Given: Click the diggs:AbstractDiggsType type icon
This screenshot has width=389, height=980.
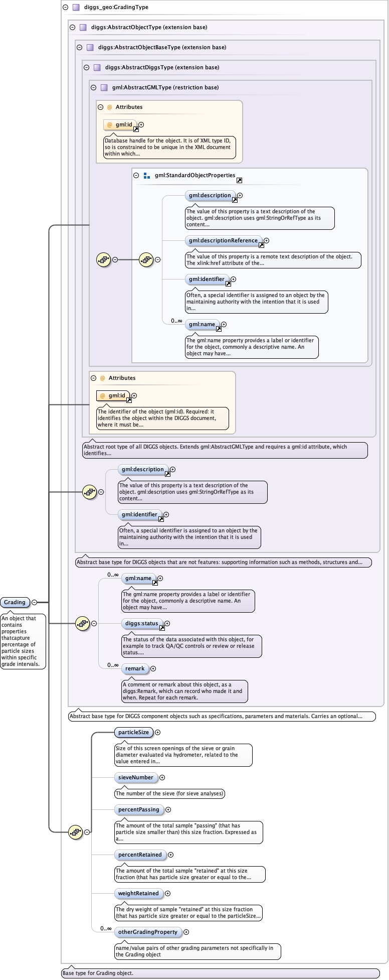Looking at the screenshot, I should (97, 68).
